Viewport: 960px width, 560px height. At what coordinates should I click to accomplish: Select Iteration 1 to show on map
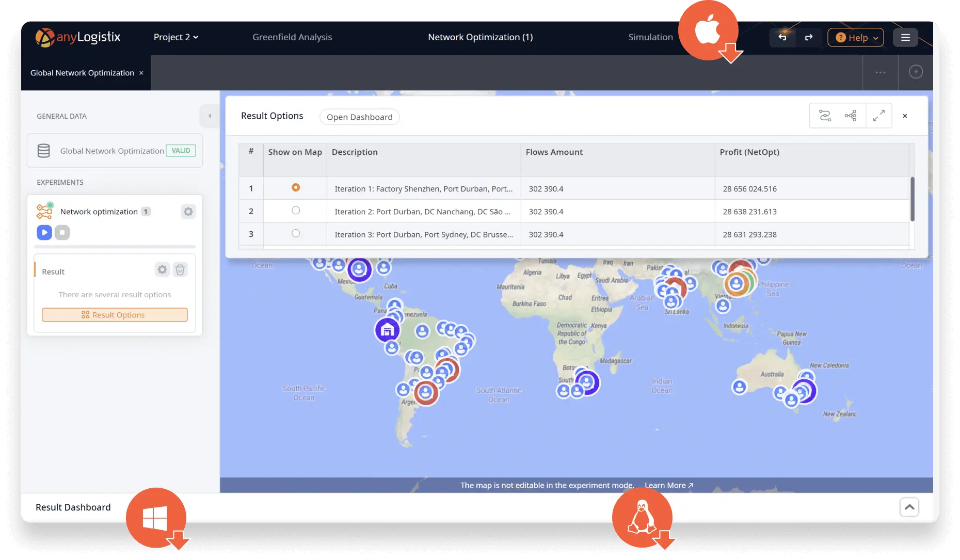click(x=296, y=188)
